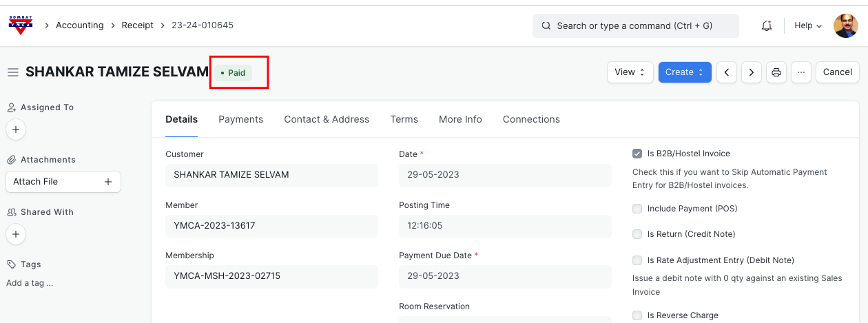Expand the Create dropdown button
868x323 pixels.
pos(684,72)
